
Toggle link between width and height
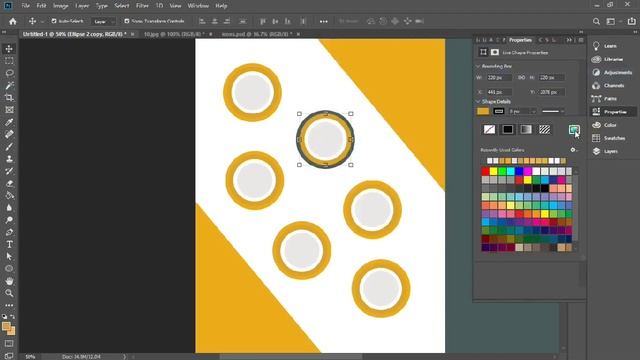521,77
